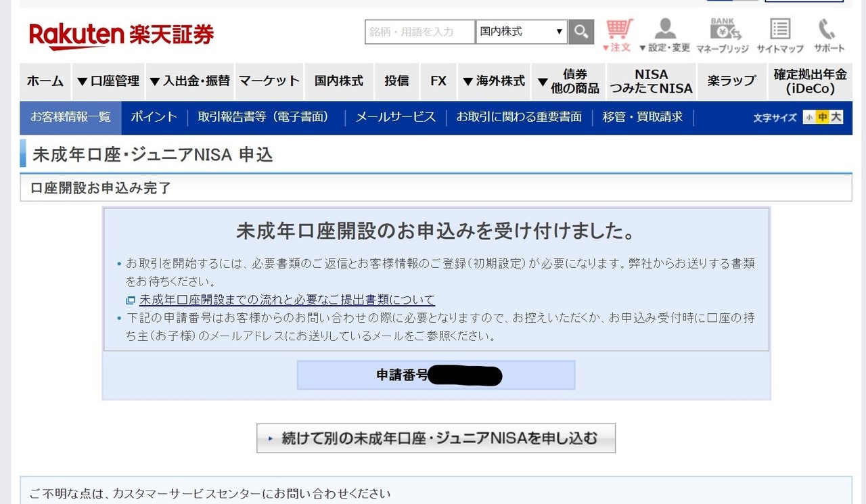Open the サポート phone icon
The height and width of the screenshot is (504, 866).
[829, 36]
